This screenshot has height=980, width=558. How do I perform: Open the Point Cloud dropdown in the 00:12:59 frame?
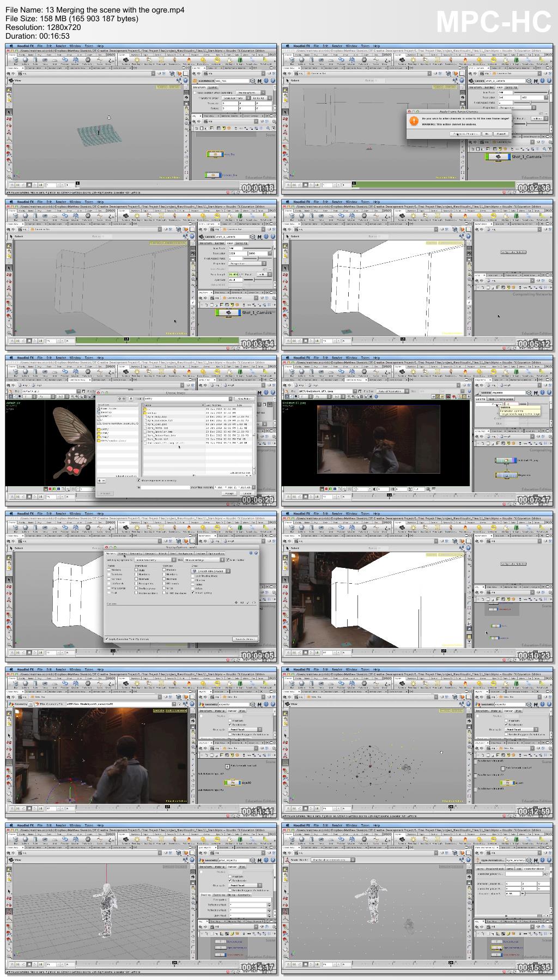pos(521,729)
